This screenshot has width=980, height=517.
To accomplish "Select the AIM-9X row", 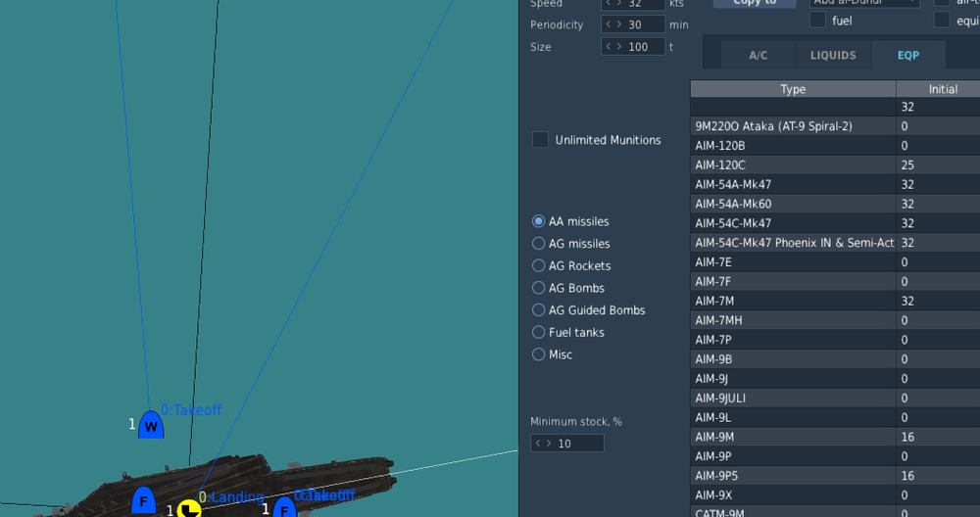I will [835, 495].
